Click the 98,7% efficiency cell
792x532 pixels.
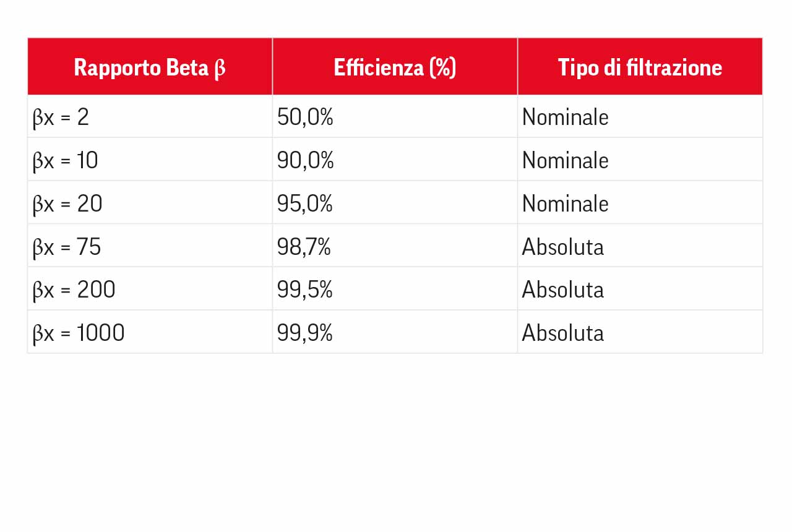click(304, 247)
